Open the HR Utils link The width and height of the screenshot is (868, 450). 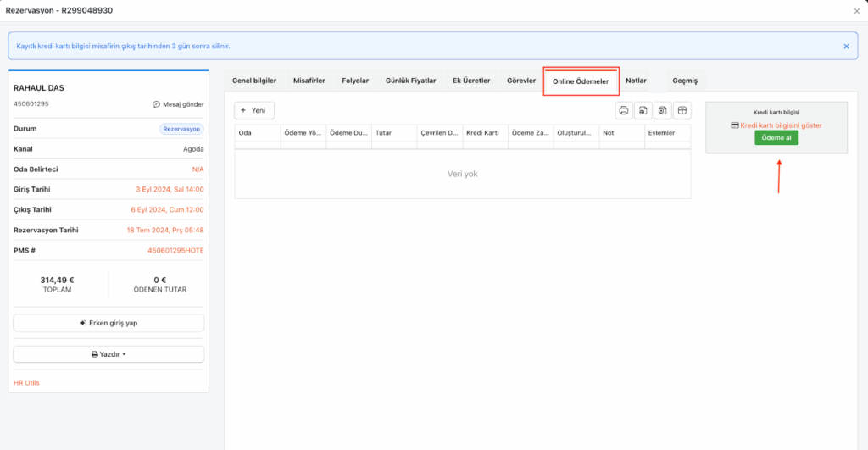pos(26,382)
